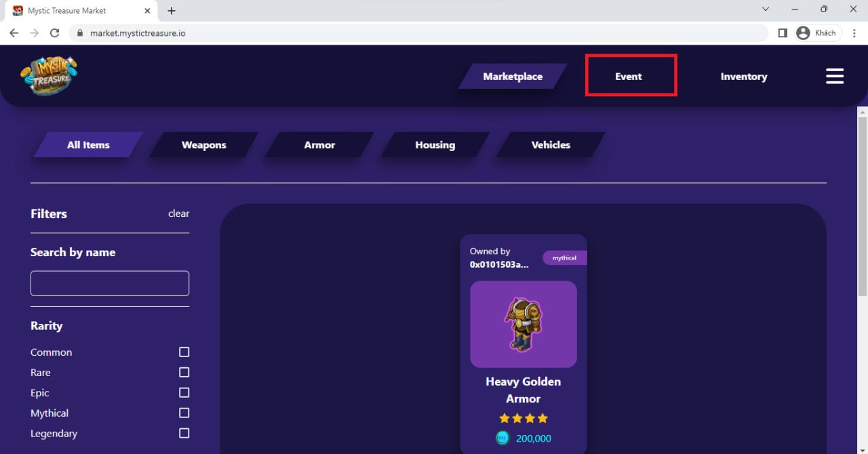
Task: Check the Rare rarity checkbox
Action: [x=184, y=373]
